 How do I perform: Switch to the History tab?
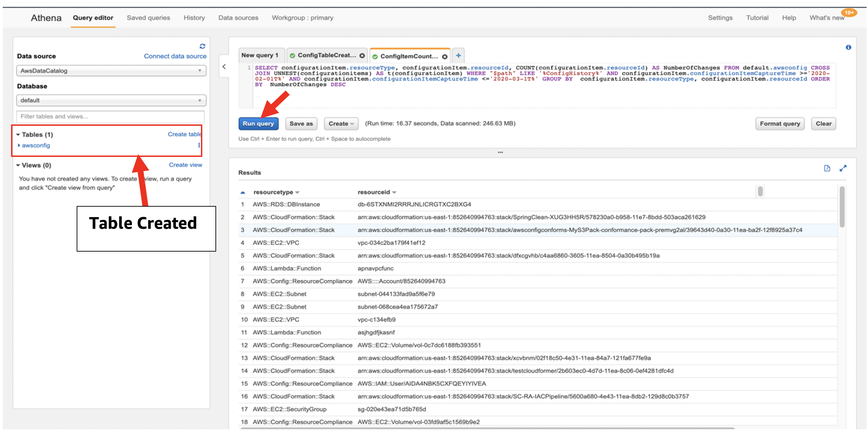194,18
